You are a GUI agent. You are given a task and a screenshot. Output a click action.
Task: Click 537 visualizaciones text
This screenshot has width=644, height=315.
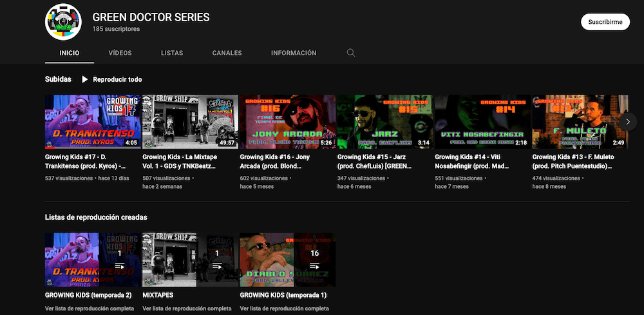(x=70, y=178)
